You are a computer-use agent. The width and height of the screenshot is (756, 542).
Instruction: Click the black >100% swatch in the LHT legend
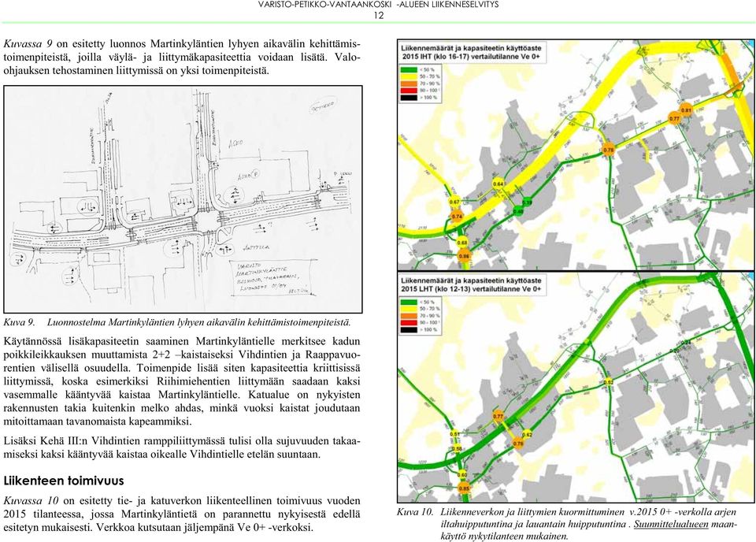(x=409, y=330)
